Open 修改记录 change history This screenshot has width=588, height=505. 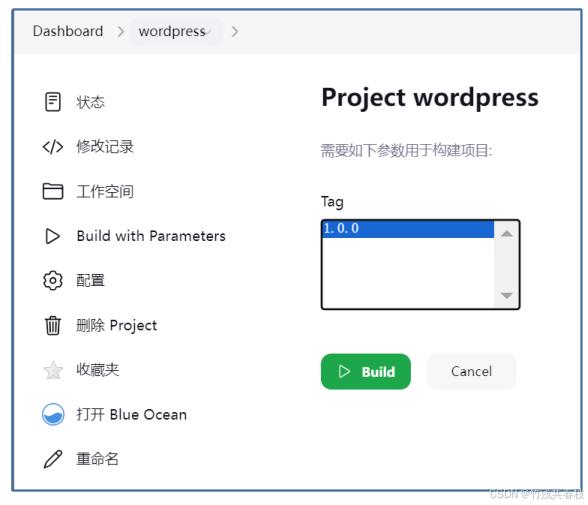tap(105, 147)
